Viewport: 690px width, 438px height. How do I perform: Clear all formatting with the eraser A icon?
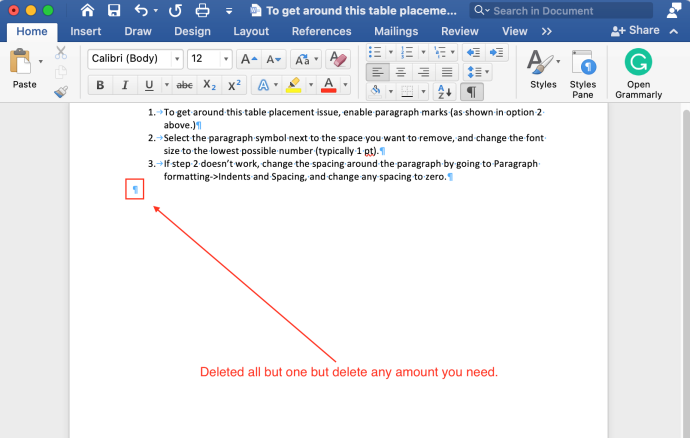[x=338, y=59]
